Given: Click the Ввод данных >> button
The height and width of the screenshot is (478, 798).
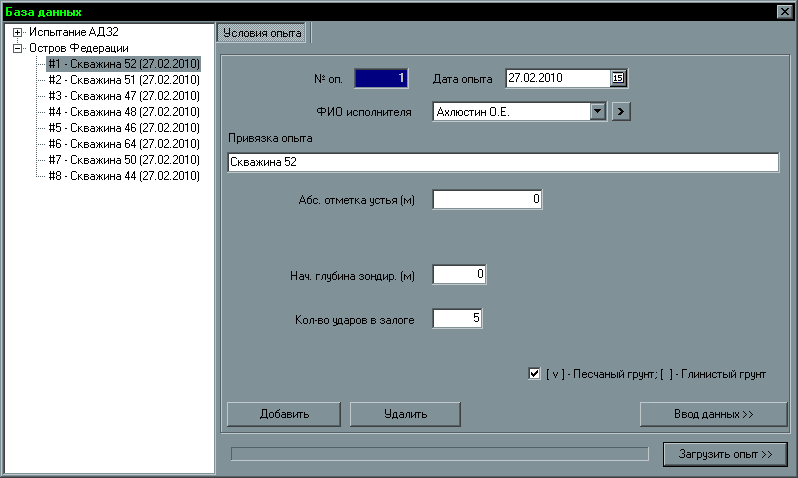Looking at the screenshot, I should (x=713, y=413).
